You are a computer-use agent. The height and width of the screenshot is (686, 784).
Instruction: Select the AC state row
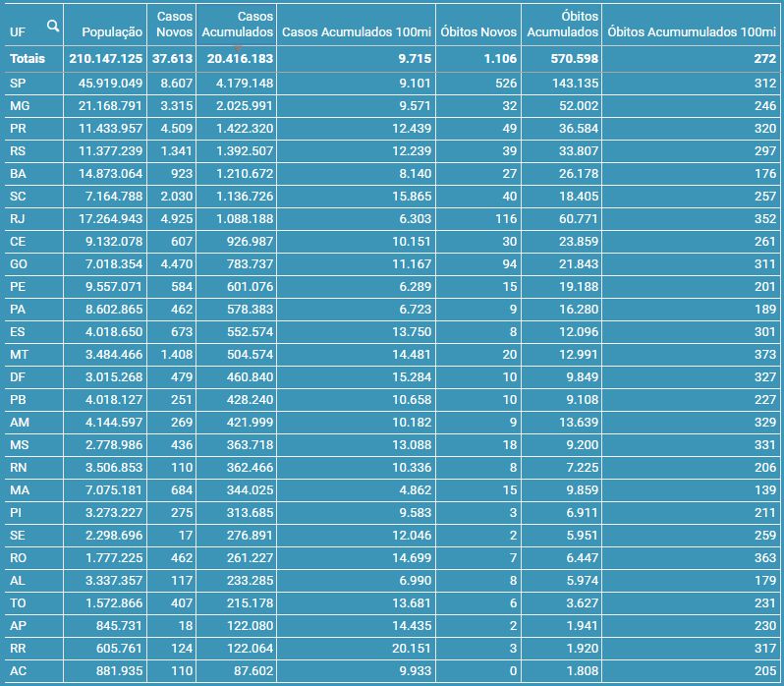click(18, 670)
